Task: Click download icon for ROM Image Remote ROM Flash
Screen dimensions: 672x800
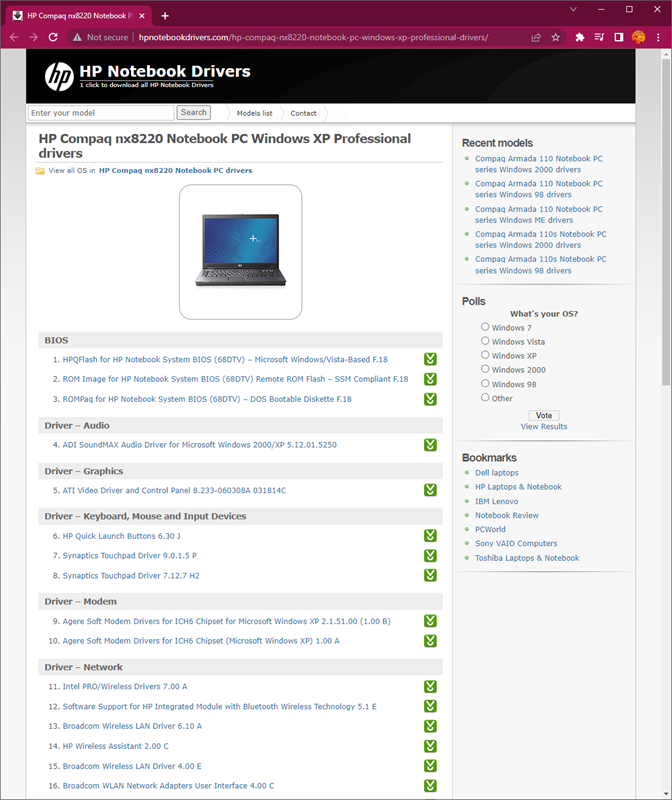Action: [x=430, y=379]
